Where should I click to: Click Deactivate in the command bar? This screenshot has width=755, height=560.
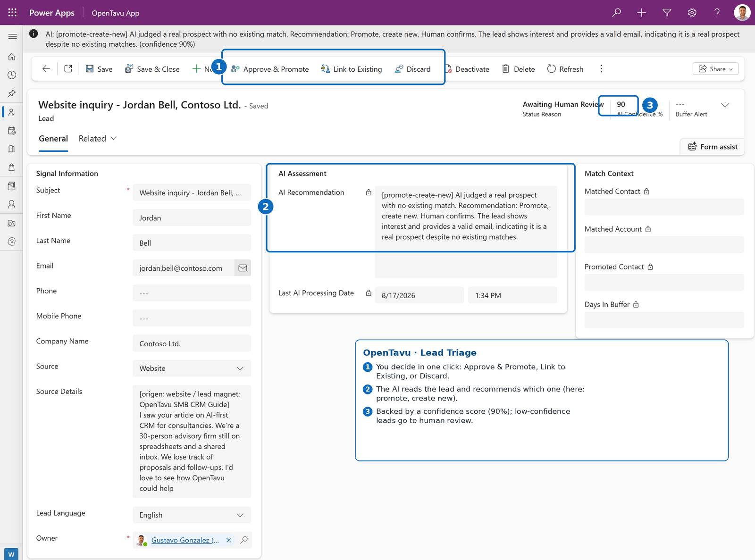(467, 69)
